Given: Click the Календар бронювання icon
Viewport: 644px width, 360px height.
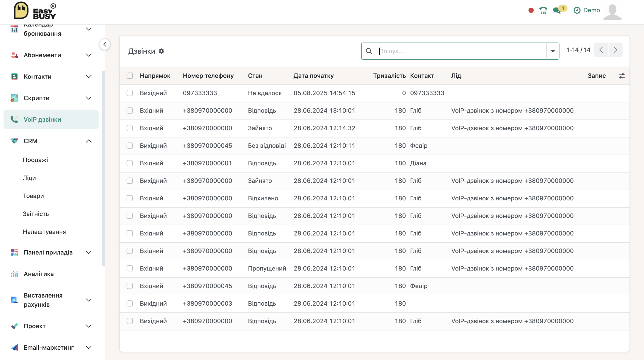Looking at the screenshot, I should (14, 29).
